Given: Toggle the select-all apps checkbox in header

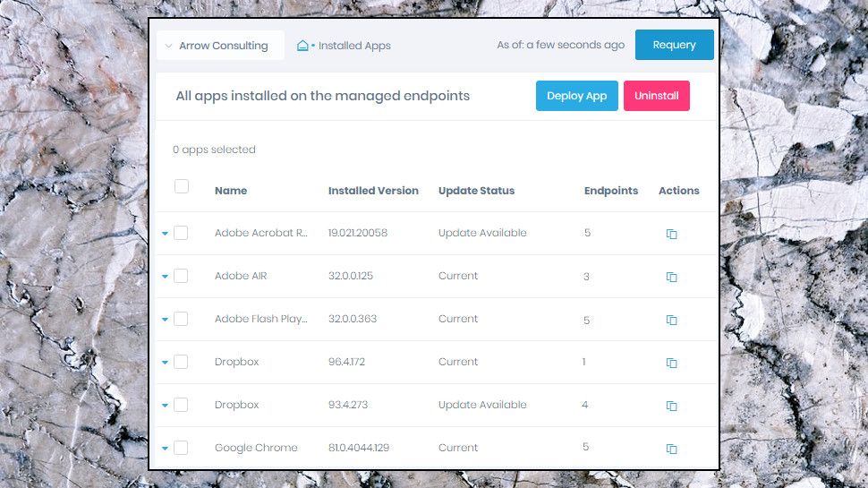Looking at the screenshot, I should point(182,186).
